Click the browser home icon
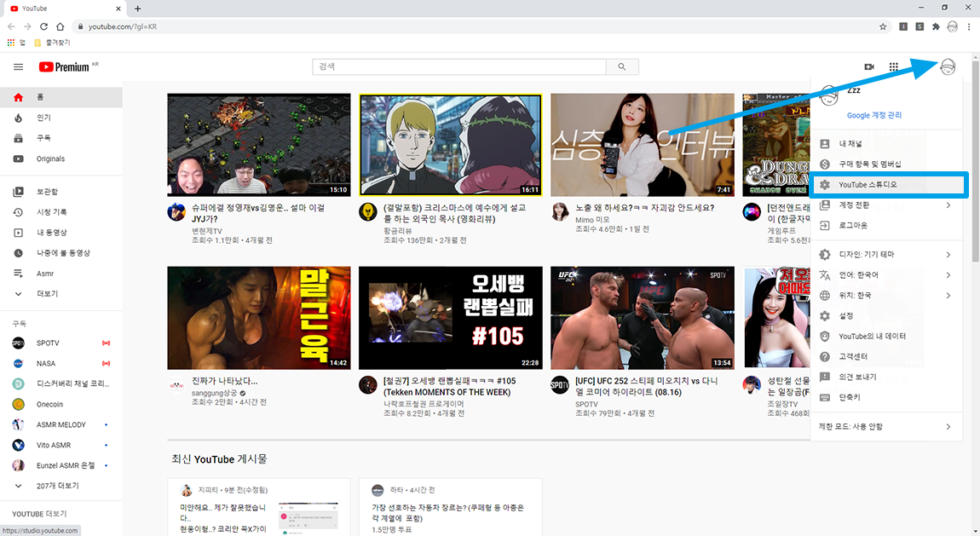Viewport: 980px width, 536px height. [60, 26]
